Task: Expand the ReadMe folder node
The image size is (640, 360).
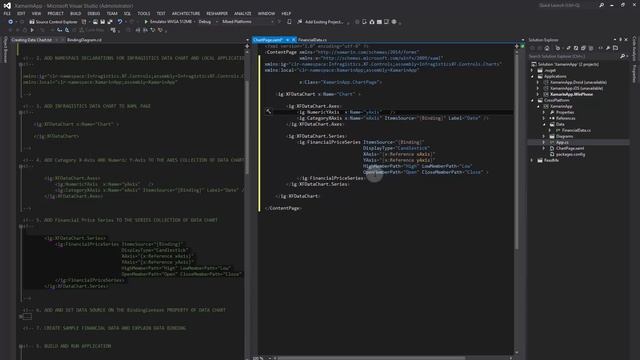Action: [x=532, y=160]
